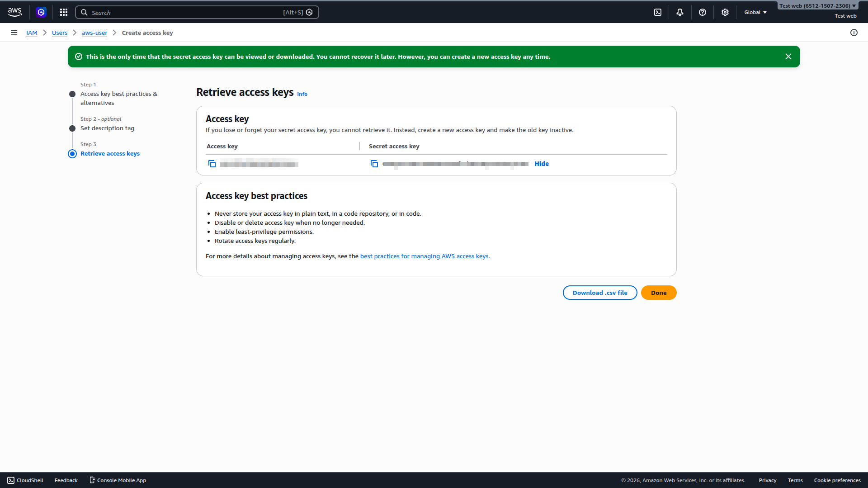868x488 pixels.
Task: Click the 'Rotate access keys regularly' bullet
Action: [255, 241]
